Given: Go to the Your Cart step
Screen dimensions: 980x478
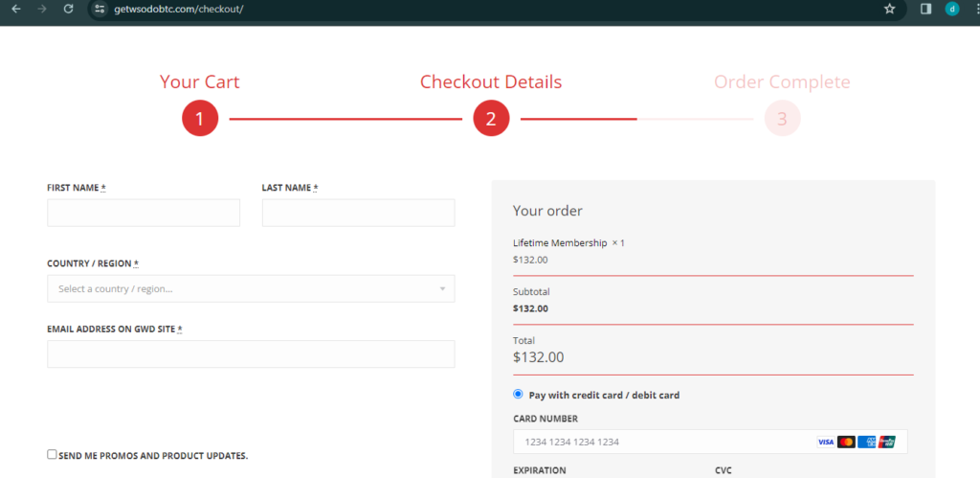Looking at the screenshot, I should 199,82.
